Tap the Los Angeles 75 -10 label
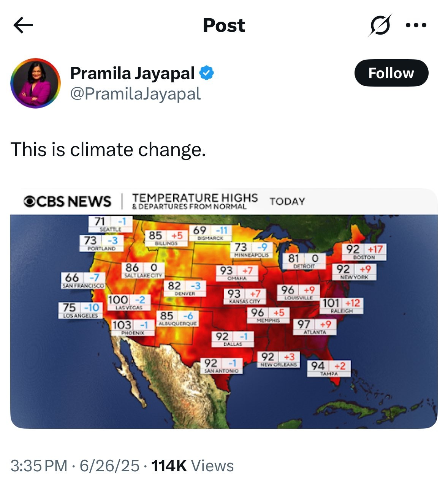Screen dimensions: 448x480 click(80, 310)
